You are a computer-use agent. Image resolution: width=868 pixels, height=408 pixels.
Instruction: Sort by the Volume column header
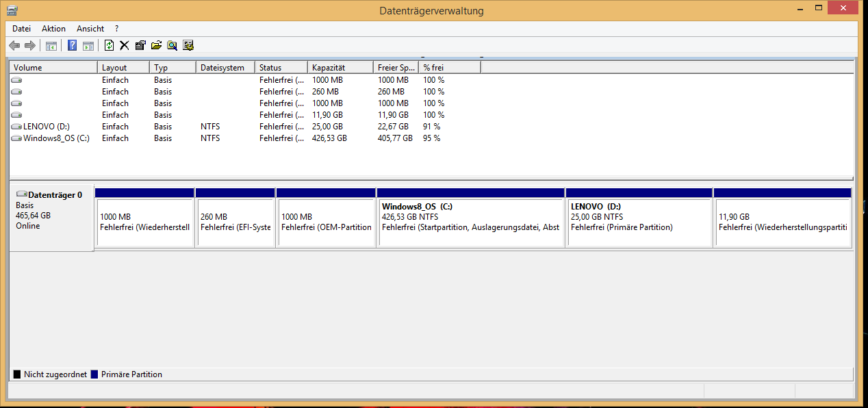coord(53,68)
